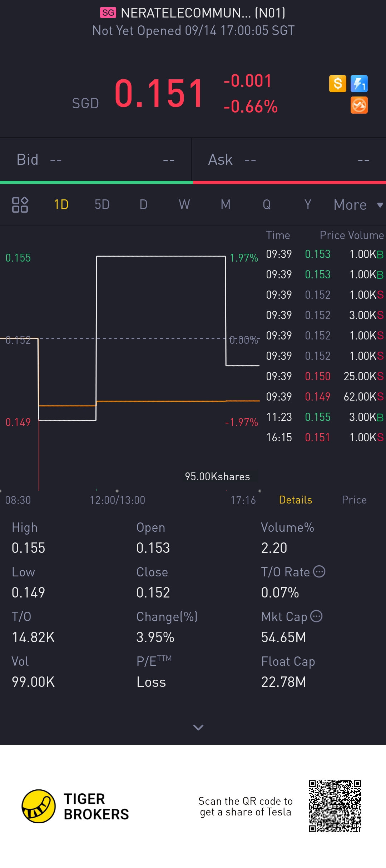Tap the orange no-short-selling badge
This screenshot has width=386, height=868.
(x=359, y=105)
